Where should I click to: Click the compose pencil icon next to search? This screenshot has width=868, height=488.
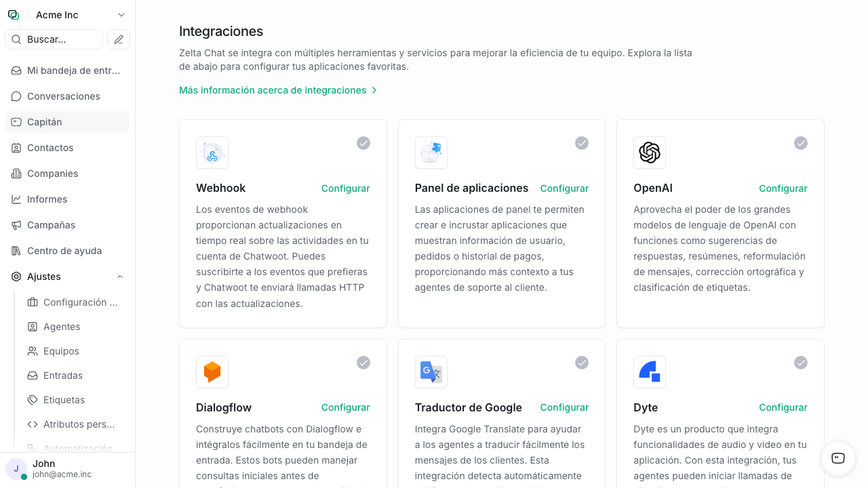(x=118, y=39)
